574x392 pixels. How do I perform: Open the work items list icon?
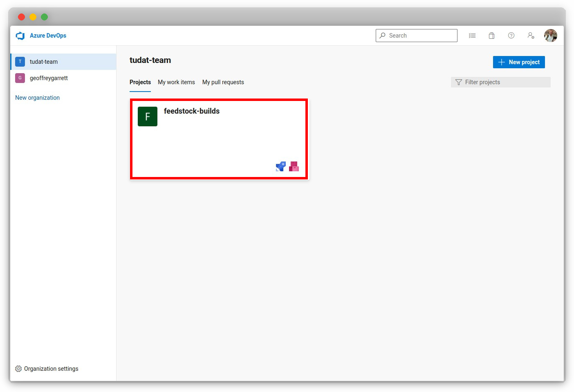tap(472, 36)
